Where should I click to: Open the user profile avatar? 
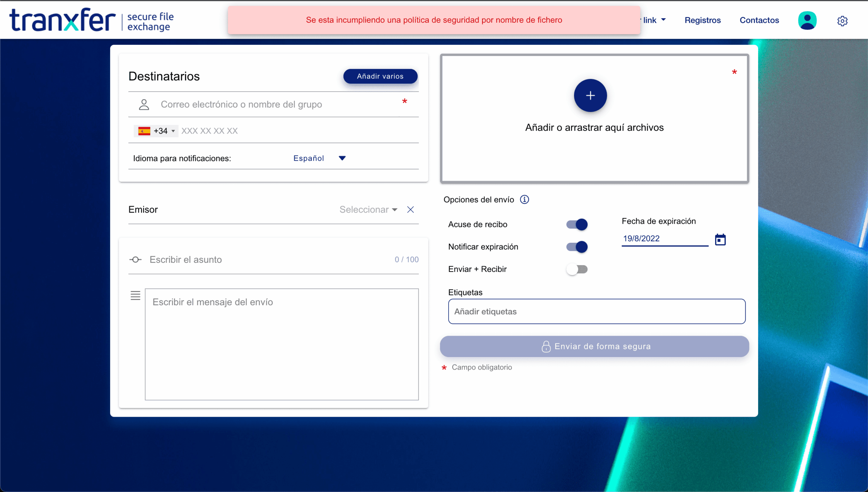click(x=807, y=20)
